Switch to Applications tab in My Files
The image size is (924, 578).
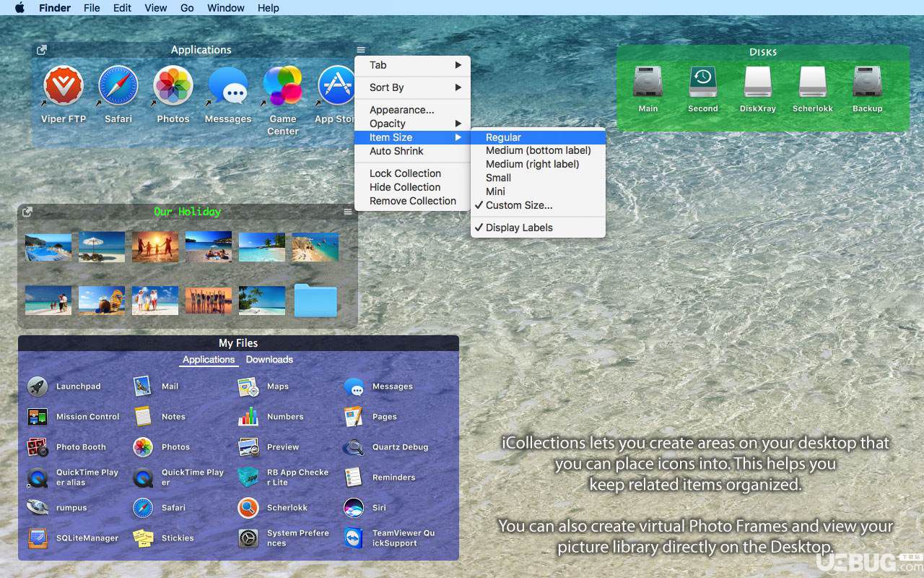click(x=209, y=359)
